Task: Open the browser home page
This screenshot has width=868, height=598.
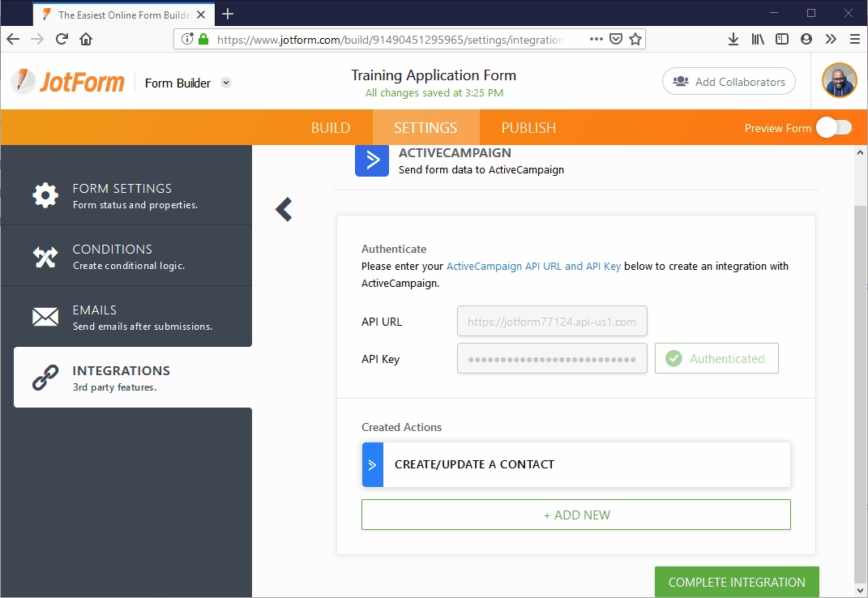Action: 86,40
